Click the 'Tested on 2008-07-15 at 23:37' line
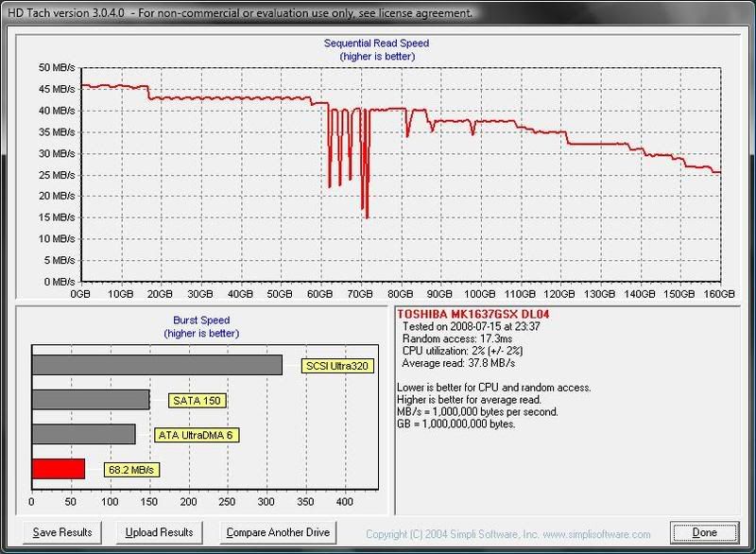Viewport: 756px width, 554px height. point(471,326)
